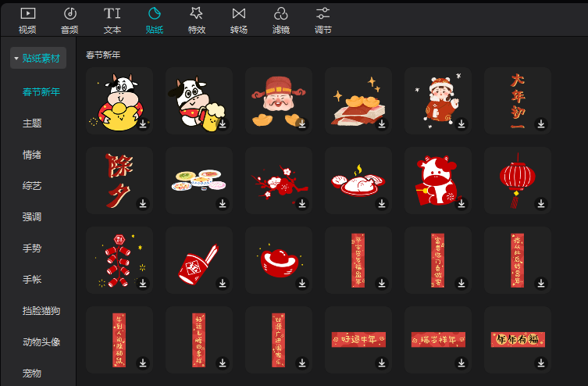Image resolution: width=588 pixels, height=386 pixels.
Task: Download the red lantern sticker
Action: (x=541, y=204)
